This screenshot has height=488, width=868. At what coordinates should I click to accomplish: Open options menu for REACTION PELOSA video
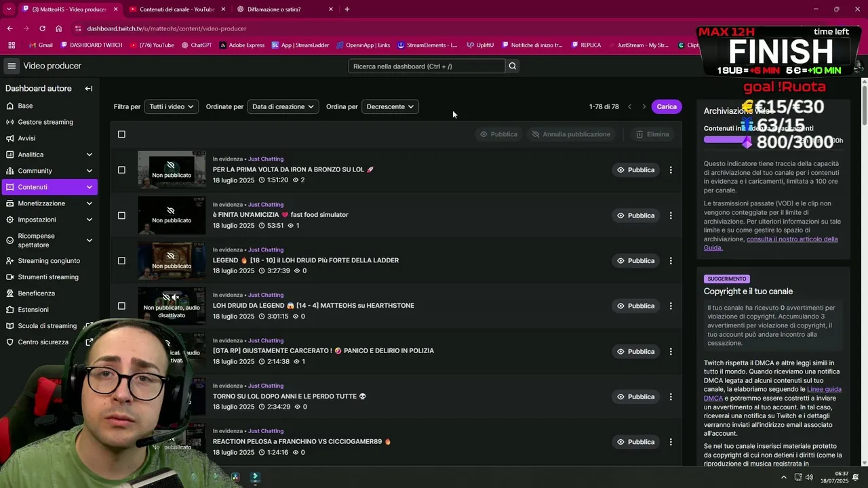(671, 442)
